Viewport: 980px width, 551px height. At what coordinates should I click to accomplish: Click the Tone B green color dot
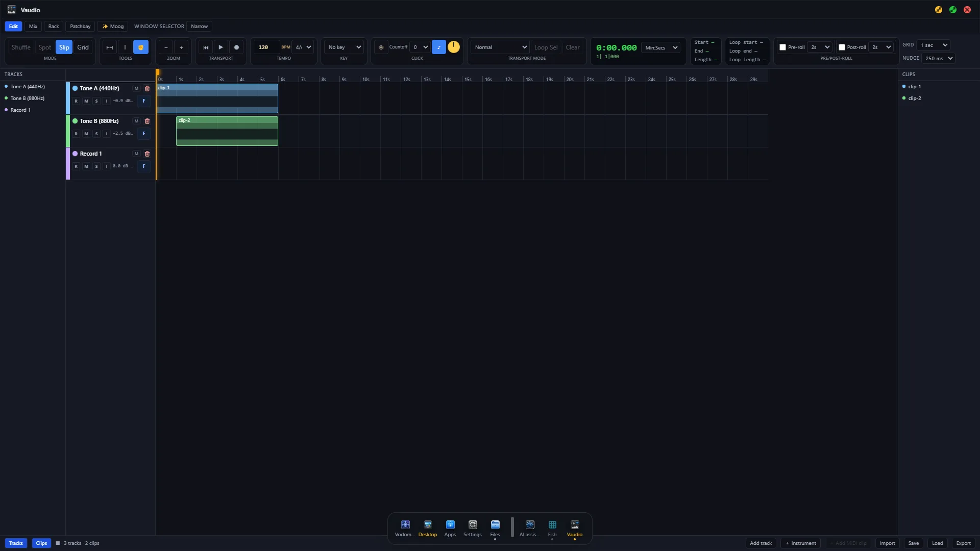pyautogui.click(x=75, y=121)
